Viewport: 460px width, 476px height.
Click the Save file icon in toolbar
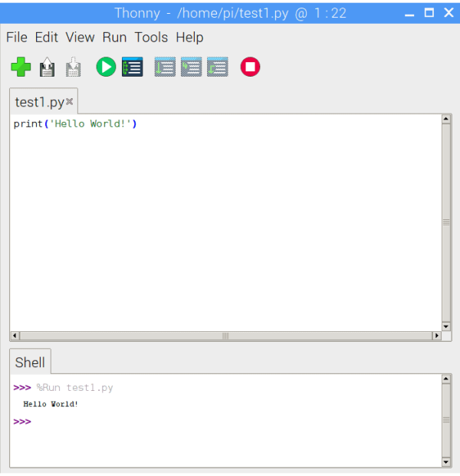(74, 67)
